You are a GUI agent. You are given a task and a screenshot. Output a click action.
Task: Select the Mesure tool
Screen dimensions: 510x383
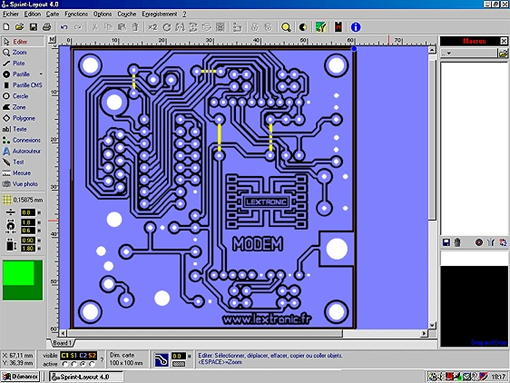[23, 173]
